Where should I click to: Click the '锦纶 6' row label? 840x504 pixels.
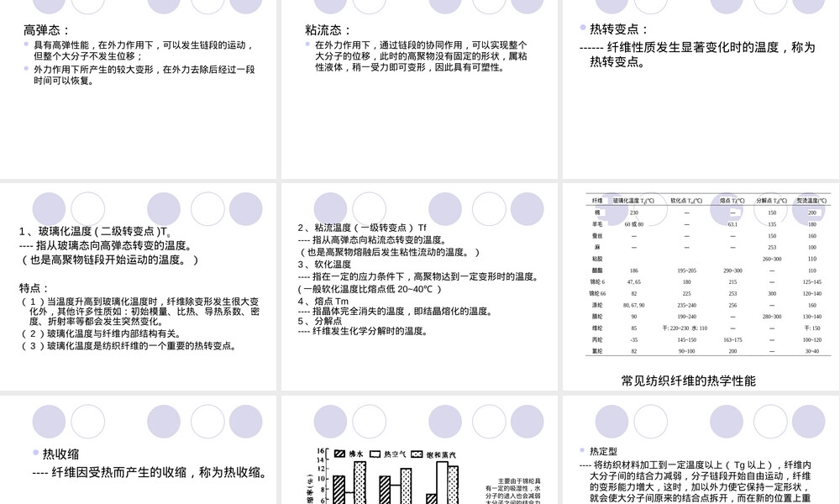597,281
